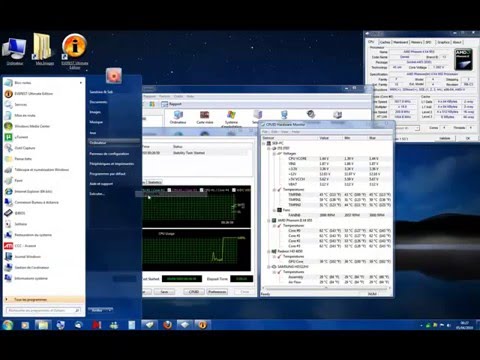Click the Carte mère icon in EVEREST
This screenshot has height=360, width=480.
click(204, 117)
